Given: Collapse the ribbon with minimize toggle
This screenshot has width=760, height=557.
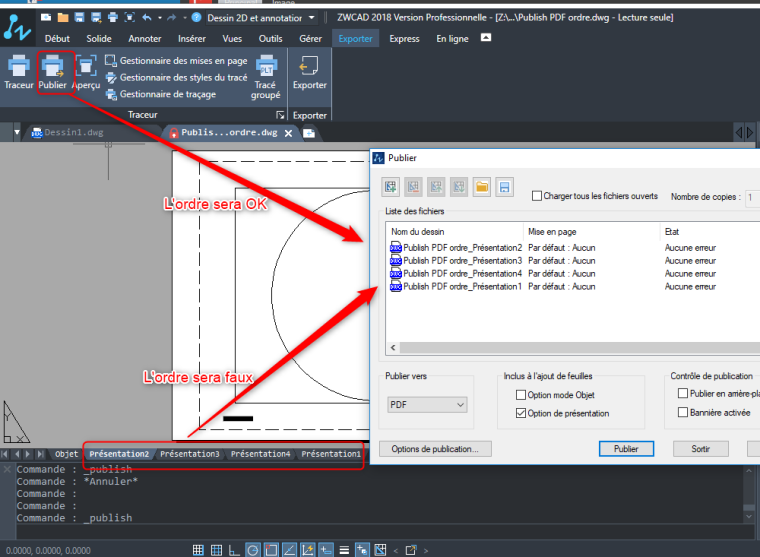Looking at the screenshot, I should click(486, 38).
